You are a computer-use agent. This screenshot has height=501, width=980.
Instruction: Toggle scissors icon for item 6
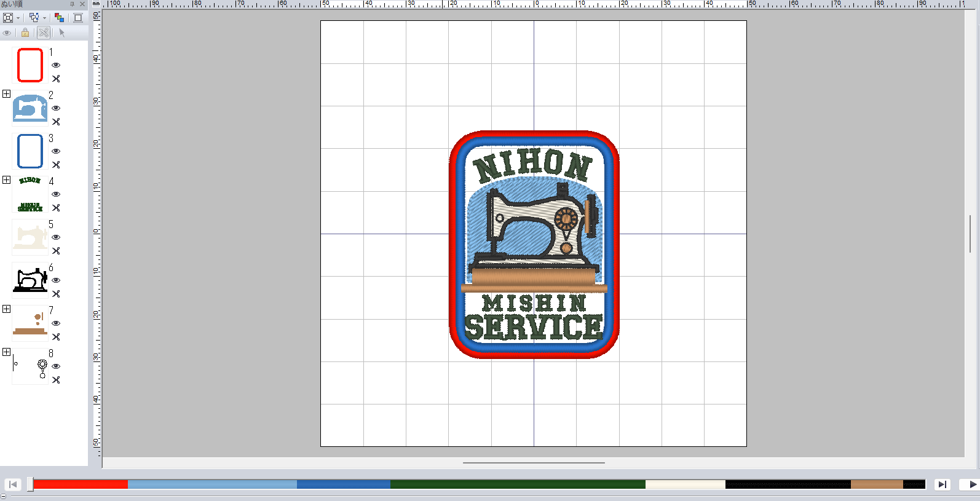56,294
